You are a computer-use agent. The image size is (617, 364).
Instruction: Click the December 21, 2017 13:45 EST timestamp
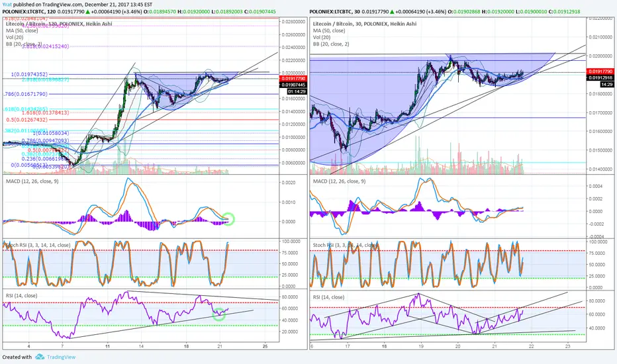point(119,5)
